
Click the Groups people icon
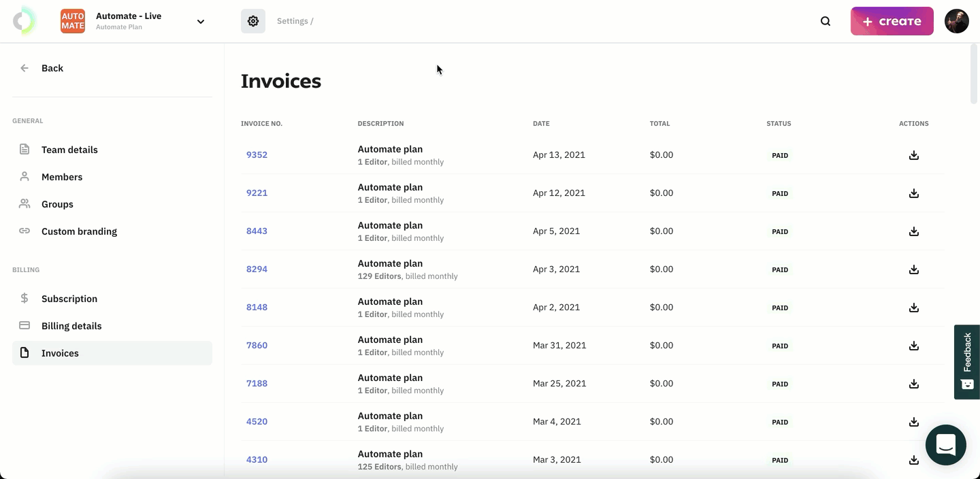(x=24, y=204)
